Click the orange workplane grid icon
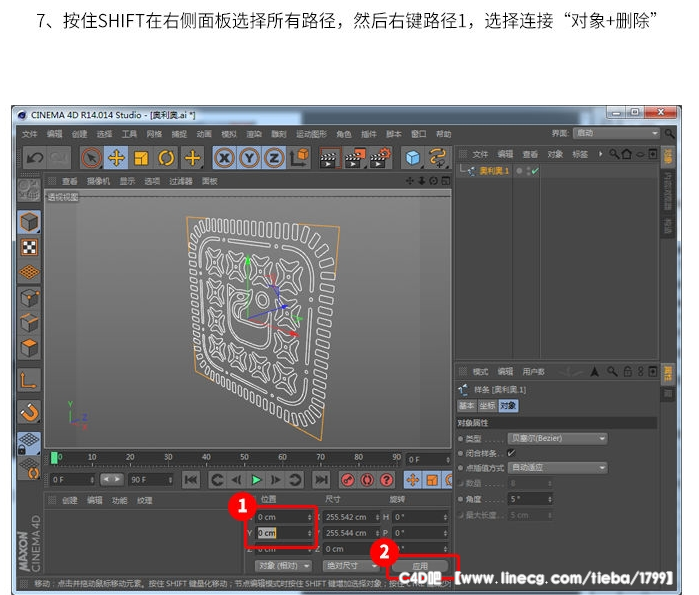Image resolution: width=699 pixels, height=595 pixels. [29, 272]
